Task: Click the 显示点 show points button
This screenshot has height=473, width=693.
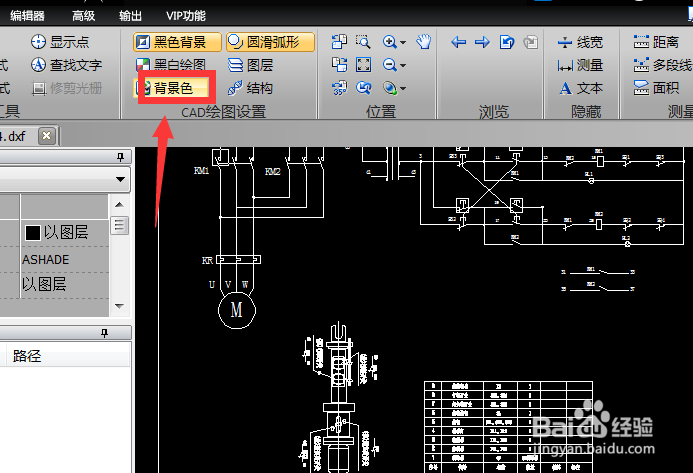Action: click(x=60, y=42)
